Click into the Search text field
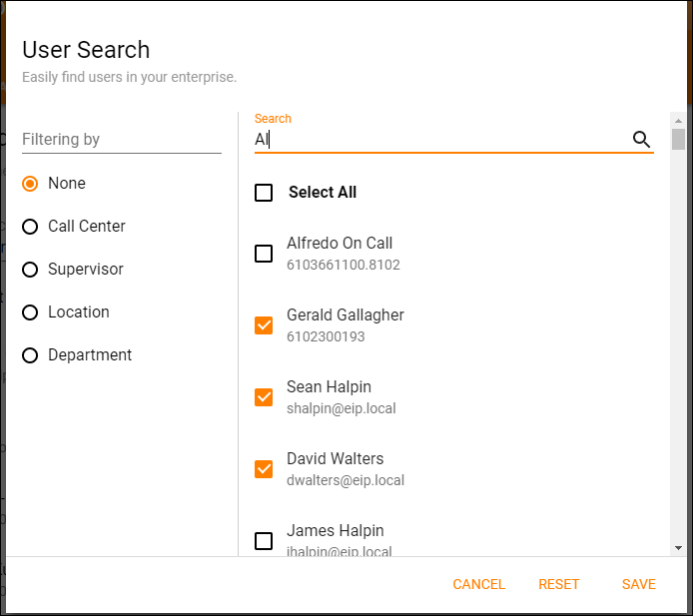This screenshot has height=616, width=693. coord(439,140)
